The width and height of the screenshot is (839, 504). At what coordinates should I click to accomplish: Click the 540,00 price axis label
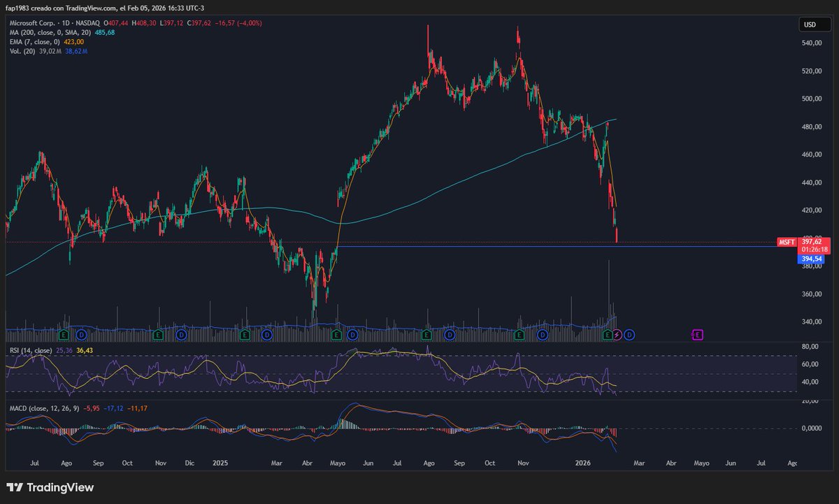pyautogui.click(x=812, y=43)
